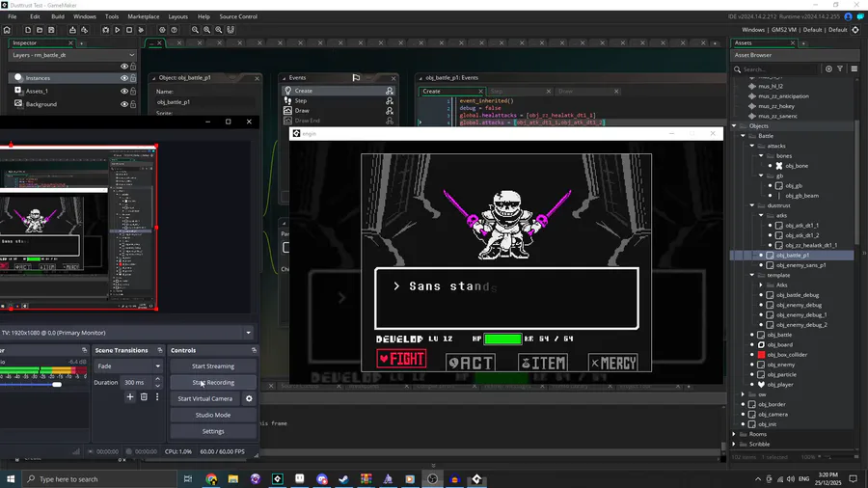This screenshot has height=488, width=868.
Task: Click the OBS audio volume slider handle
Action: tap(57, 384)
